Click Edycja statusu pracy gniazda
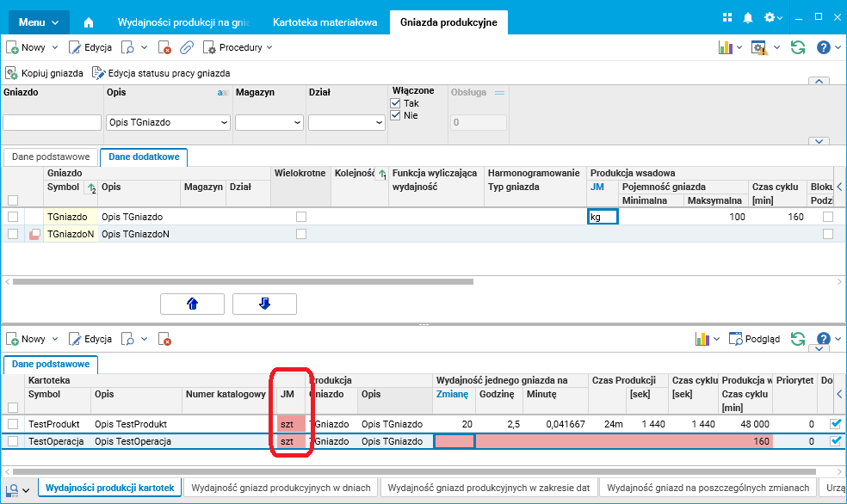 point(161,73)
